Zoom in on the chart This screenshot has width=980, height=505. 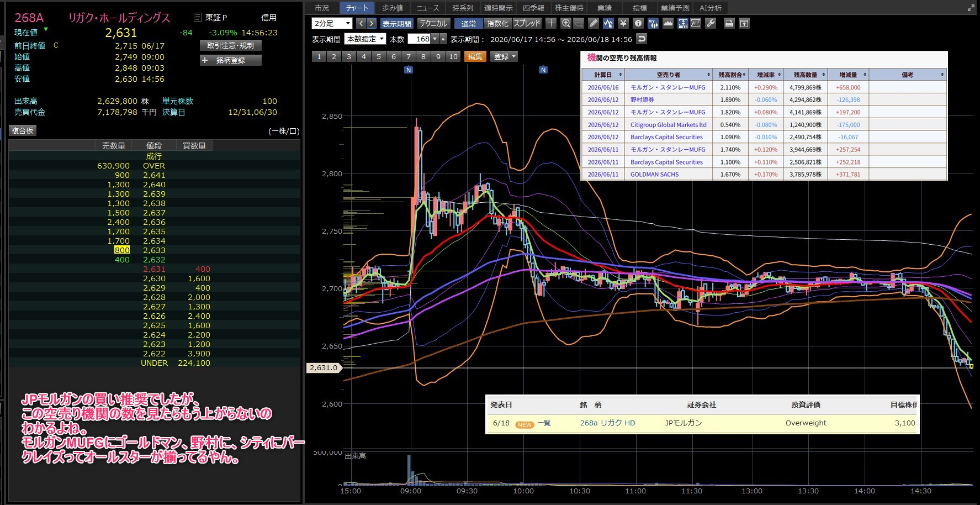click(x=566, y=23)
